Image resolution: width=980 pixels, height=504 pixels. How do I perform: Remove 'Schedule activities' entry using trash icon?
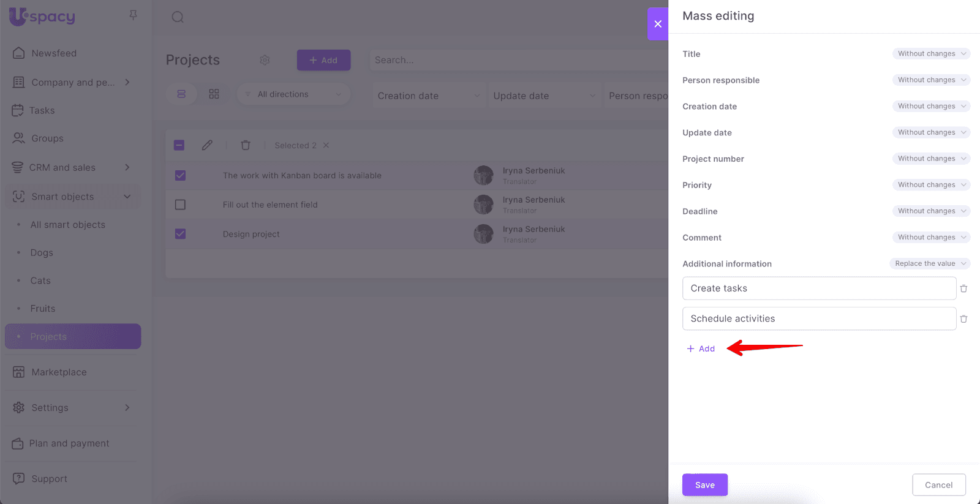[963, 319]
